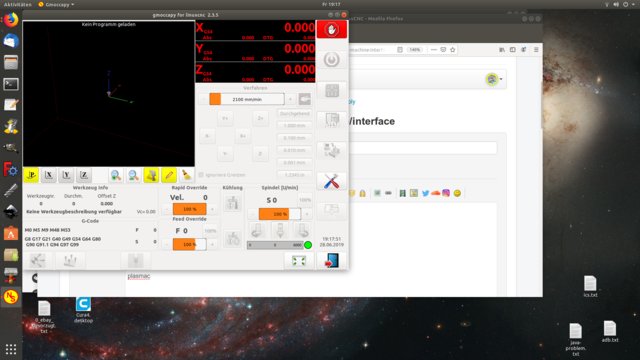Screen dimensions: 640x360
Task: Reset spindle override to 100%
Action: coord(305,200)
